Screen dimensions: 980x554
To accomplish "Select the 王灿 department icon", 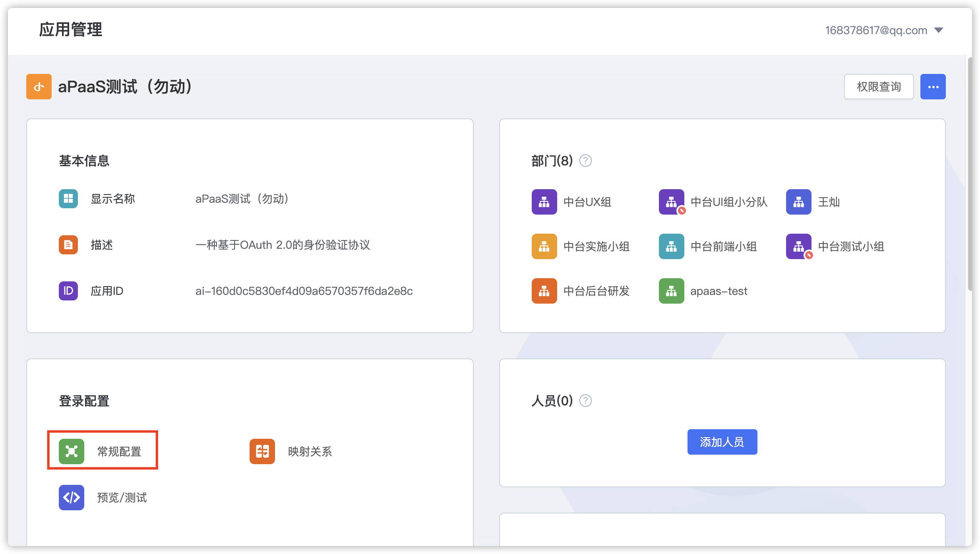I will [x=799, y=202].
